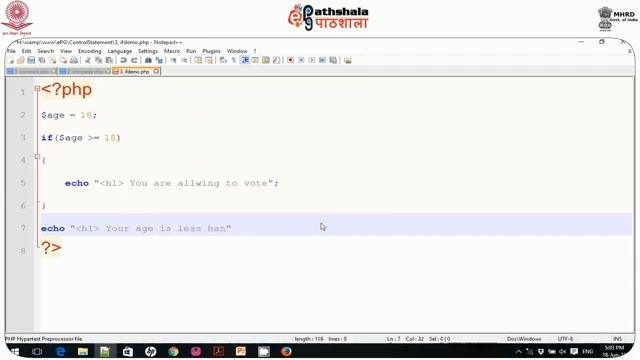Toggle INS overtype mode in status bar
Viewport: 640px width, 360px height.
pos(617,339)
